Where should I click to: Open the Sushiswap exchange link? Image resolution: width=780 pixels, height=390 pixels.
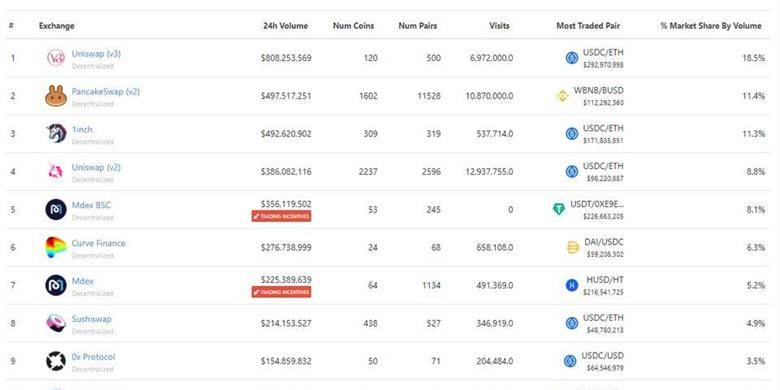click(x=92, y=319)
